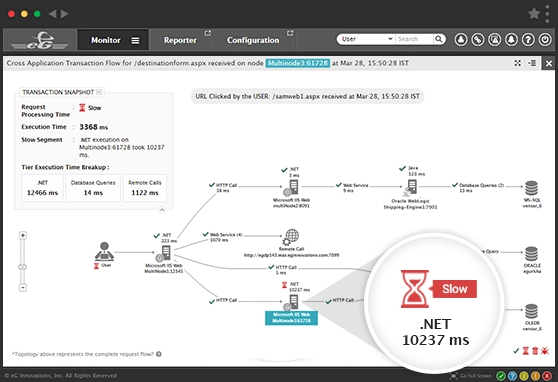Switch to the Reporter tab
Screen dimensions: 558x382
pyautogui.click(x=180, y=40)
